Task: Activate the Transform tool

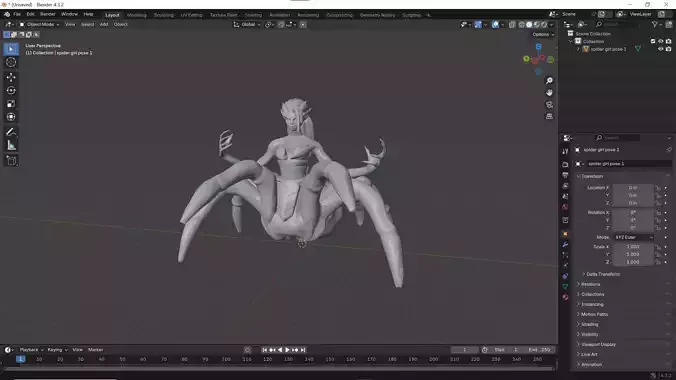Action: (x=11, y=117)
